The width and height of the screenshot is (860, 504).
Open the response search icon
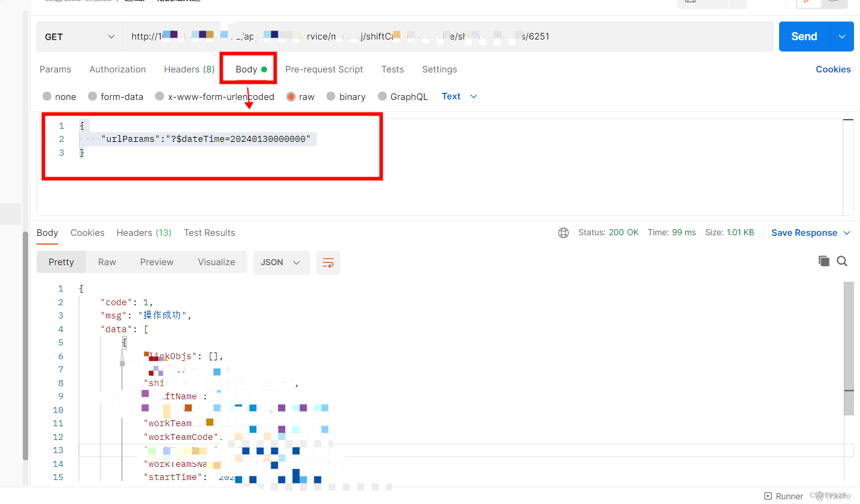842,261
